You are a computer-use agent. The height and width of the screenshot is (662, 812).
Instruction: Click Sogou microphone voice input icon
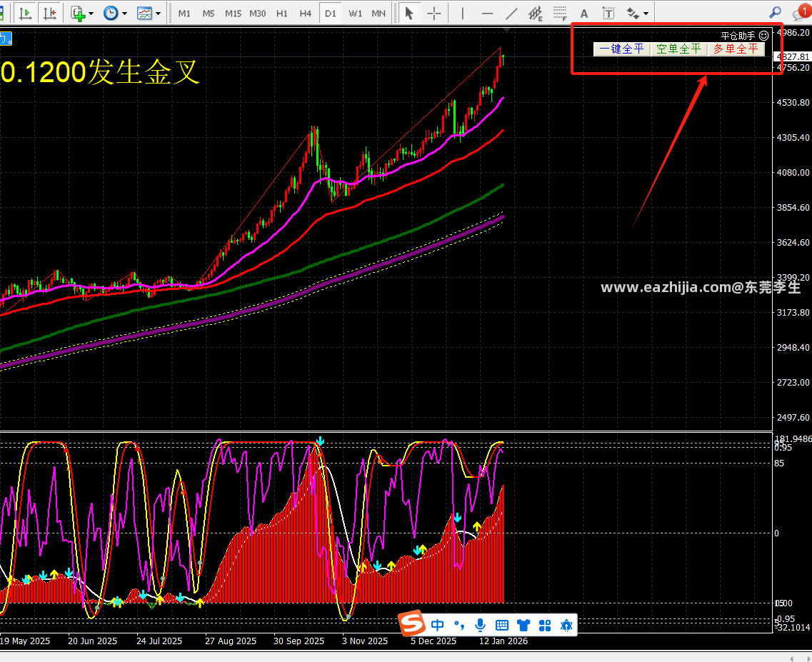pyautogui.click(x=480, y=626)
